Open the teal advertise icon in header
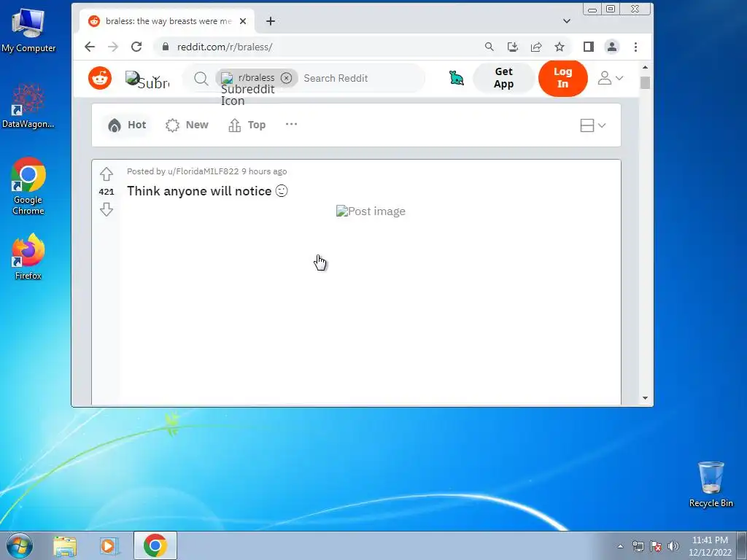The image size is (747, 560). click(457, 78)
